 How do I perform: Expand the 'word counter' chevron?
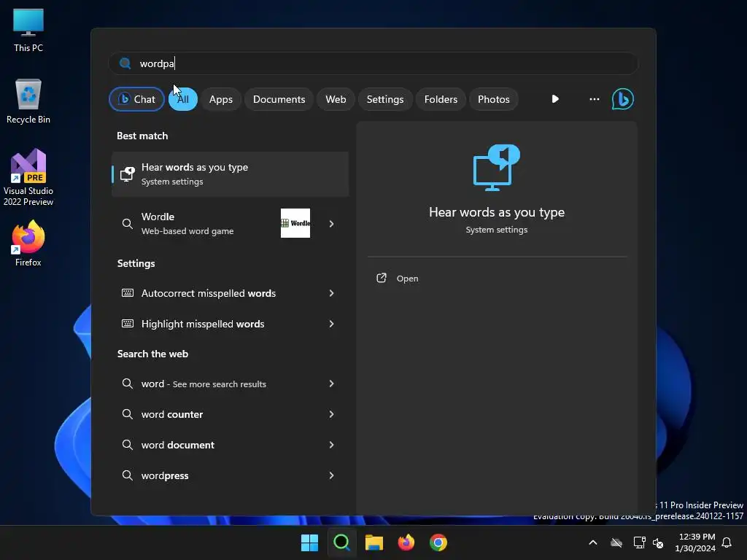(x=332, y=414)
